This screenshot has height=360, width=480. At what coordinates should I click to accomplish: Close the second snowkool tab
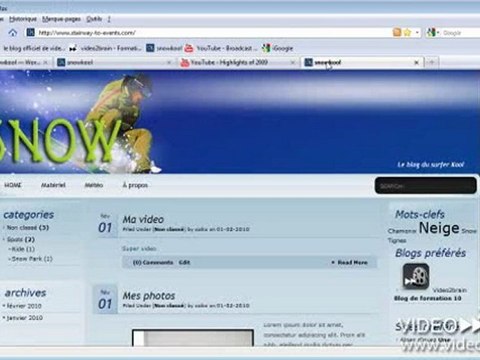169,62
